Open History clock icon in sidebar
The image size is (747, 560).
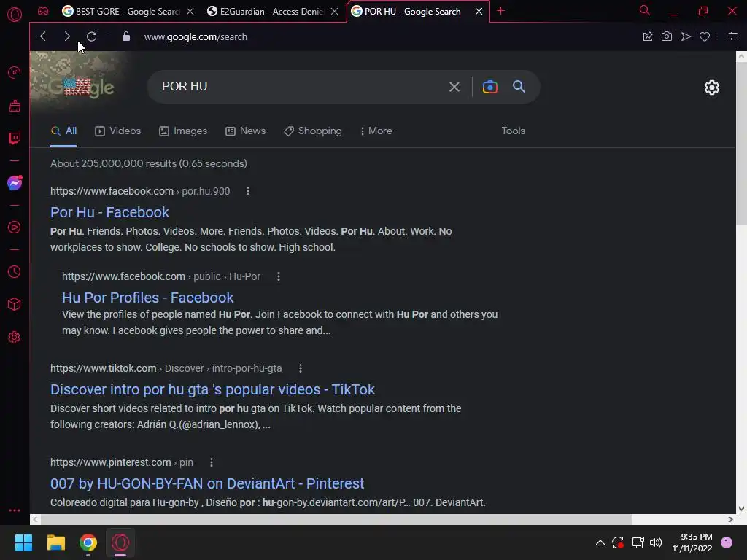[15, 271]
